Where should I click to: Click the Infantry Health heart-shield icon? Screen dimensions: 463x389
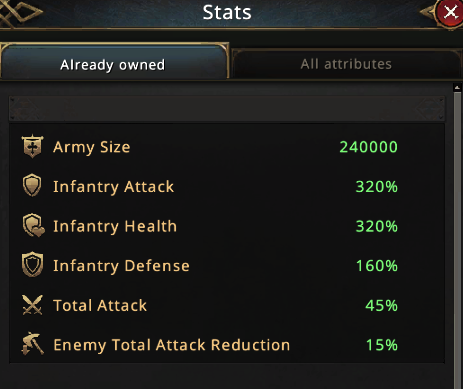point(33,225)
